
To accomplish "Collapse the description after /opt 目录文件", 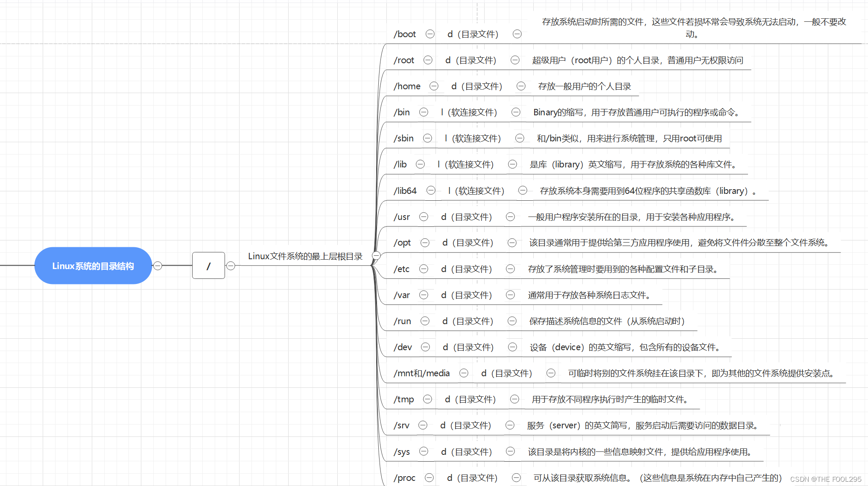I will 512,243.
